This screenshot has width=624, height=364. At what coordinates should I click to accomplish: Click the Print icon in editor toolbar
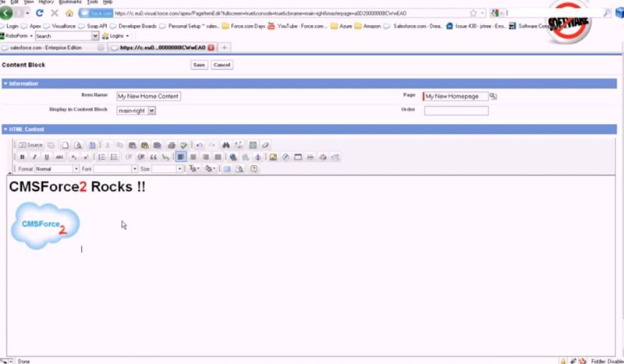point(172,145)
